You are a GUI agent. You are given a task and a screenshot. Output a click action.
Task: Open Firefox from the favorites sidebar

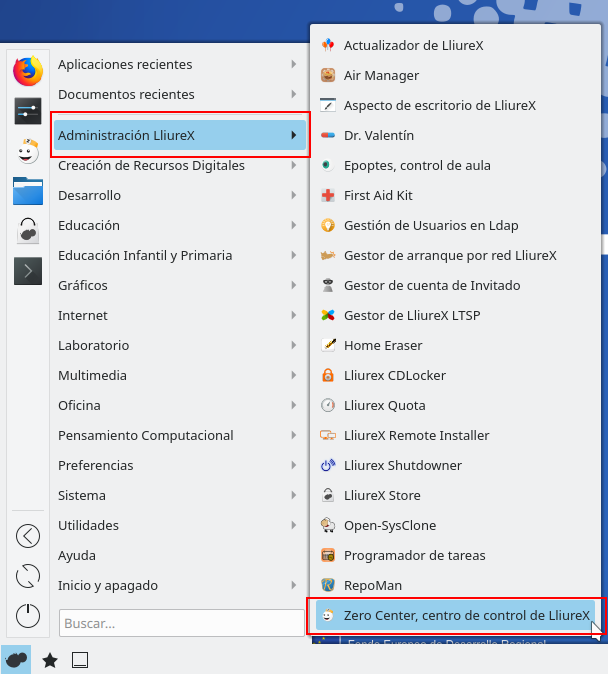pos(28,71)
